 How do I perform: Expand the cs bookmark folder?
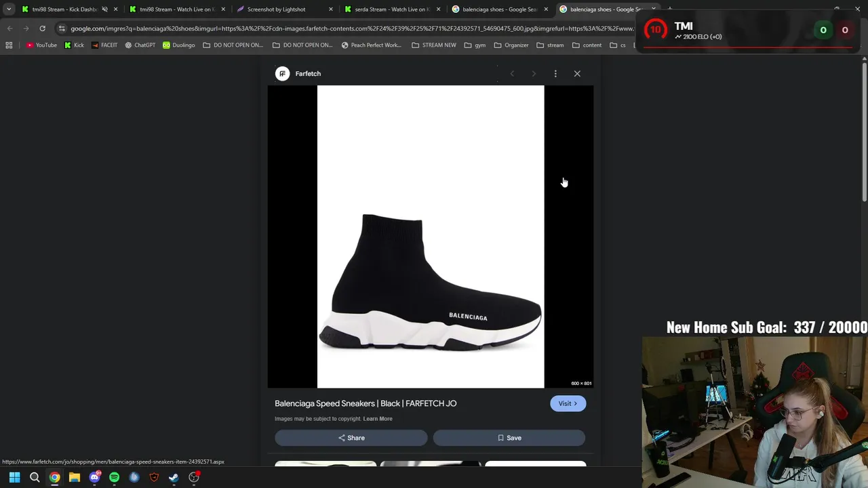pos(618,45)
